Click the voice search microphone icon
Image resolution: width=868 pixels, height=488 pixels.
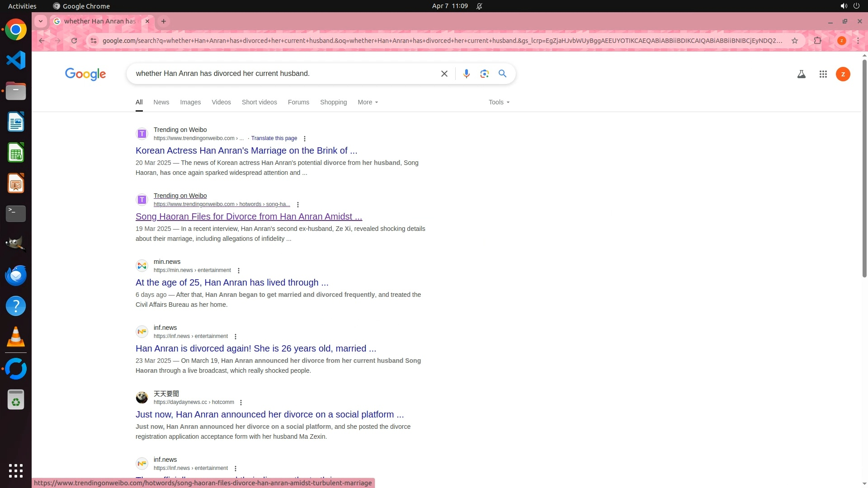tap(466, 74)
